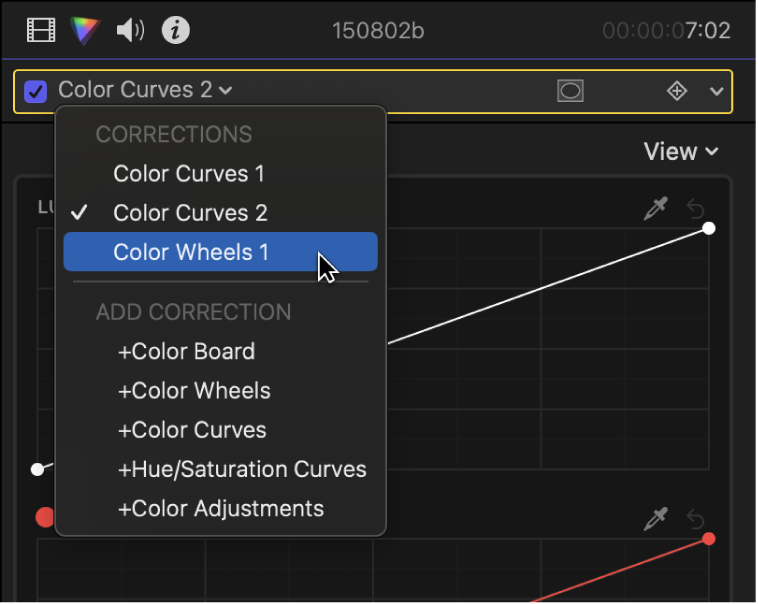Add a Hue/Saturation Curves correction
758x604 pixels.
point(242,469)
